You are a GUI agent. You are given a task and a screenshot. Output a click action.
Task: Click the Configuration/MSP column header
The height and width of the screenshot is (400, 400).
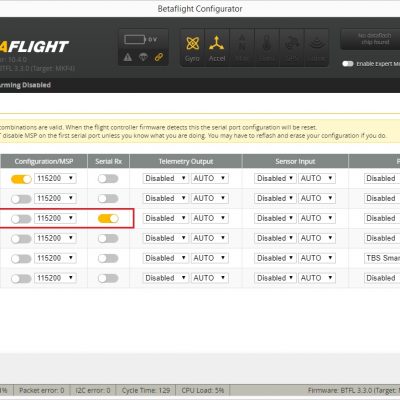click(x=44, y=161)
